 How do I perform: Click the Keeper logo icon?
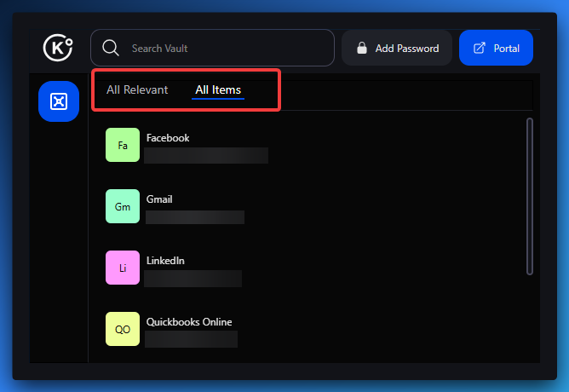(x=59, y=48)
